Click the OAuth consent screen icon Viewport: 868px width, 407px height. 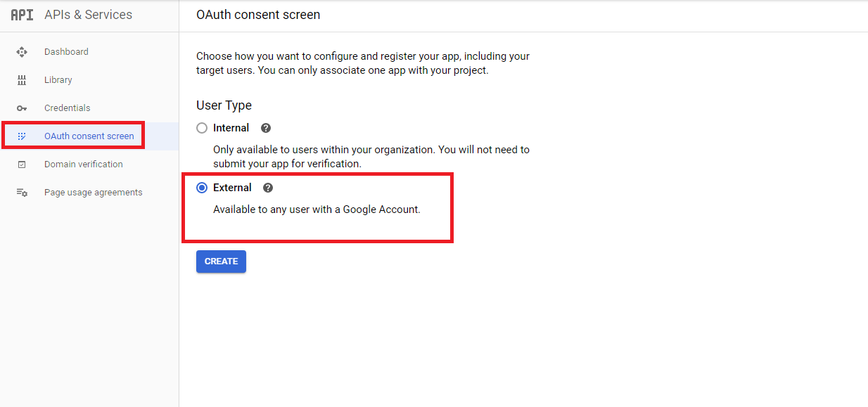(x=22, y=136)
